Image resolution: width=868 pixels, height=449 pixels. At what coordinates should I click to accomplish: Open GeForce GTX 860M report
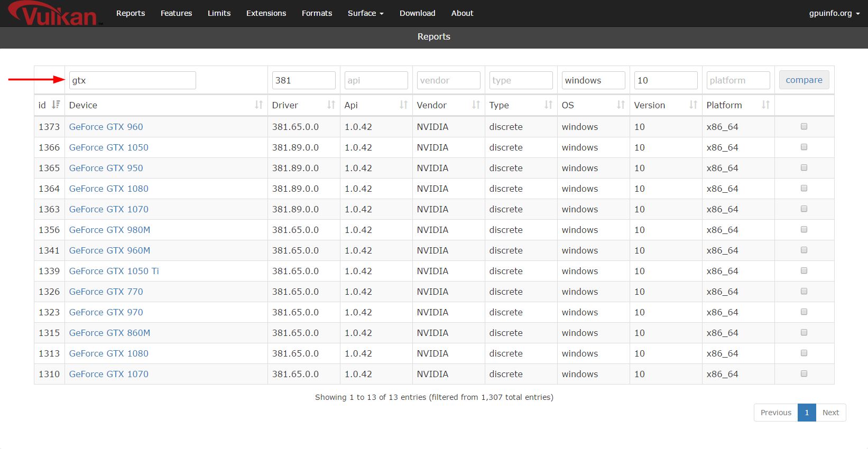click(109, 333)
